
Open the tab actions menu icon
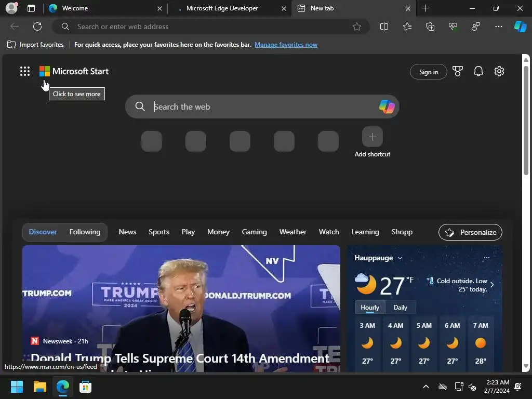pyautogui.click(x=31, y=8)
